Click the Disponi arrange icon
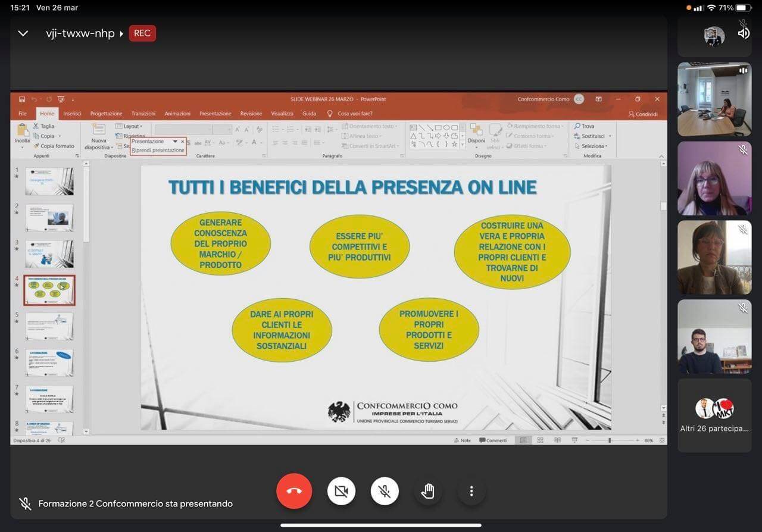The width and height of the screenshot is (762, 532). [x=476, y=131]
